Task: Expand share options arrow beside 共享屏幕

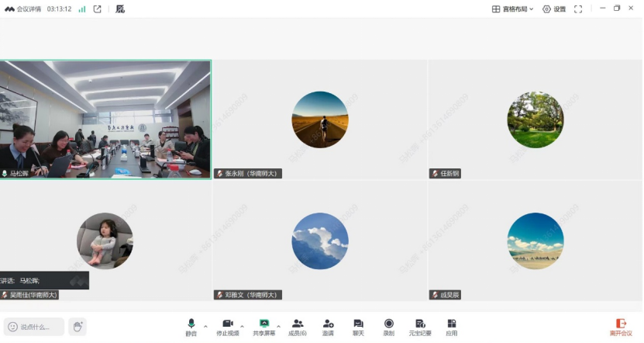Action: [x=278, y=327]
